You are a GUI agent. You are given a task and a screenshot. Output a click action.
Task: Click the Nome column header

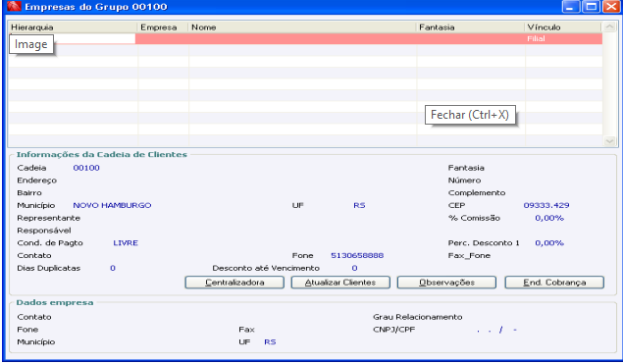click(302, 27)
